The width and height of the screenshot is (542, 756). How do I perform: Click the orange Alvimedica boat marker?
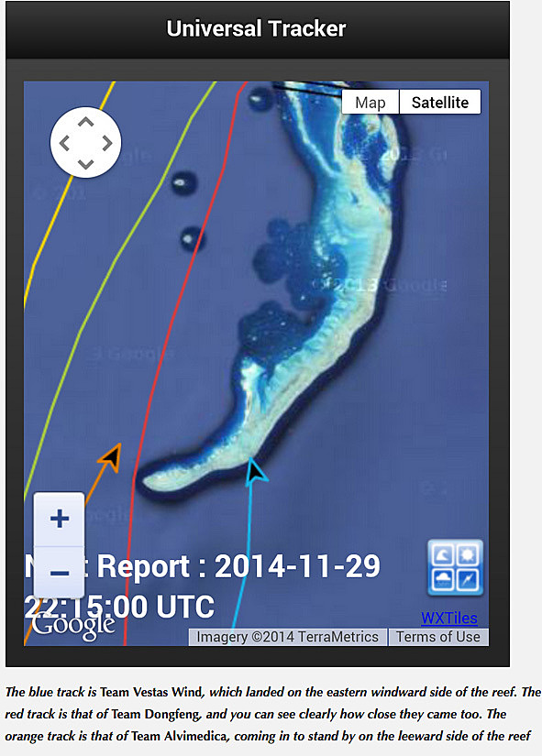point(111,456)
